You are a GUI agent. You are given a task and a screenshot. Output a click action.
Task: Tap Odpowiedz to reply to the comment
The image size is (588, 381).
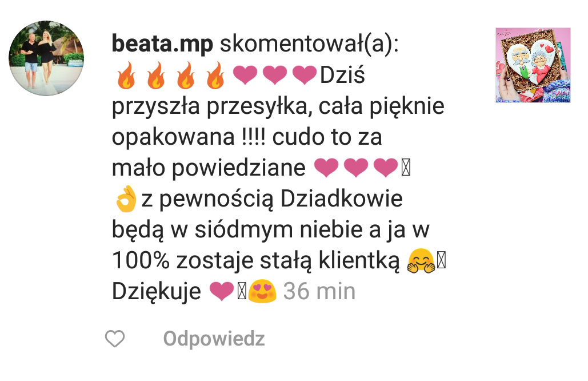click(x=214, y=339)
